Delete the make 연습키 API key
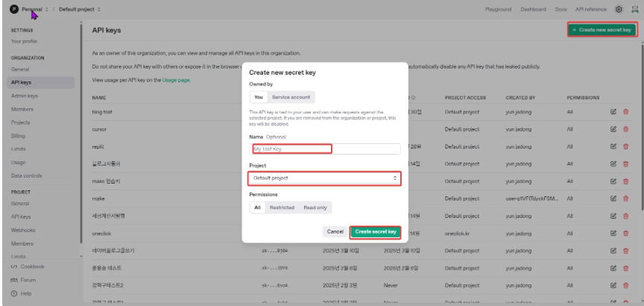Screen dimensions: 644x306 [625, 181]
